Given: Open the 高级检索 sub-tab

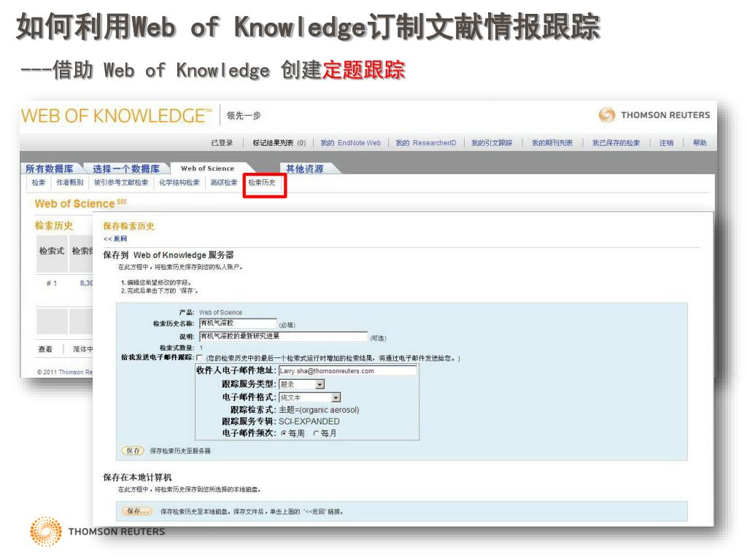Looking at the screenshot, I should [x=224, y=182].
